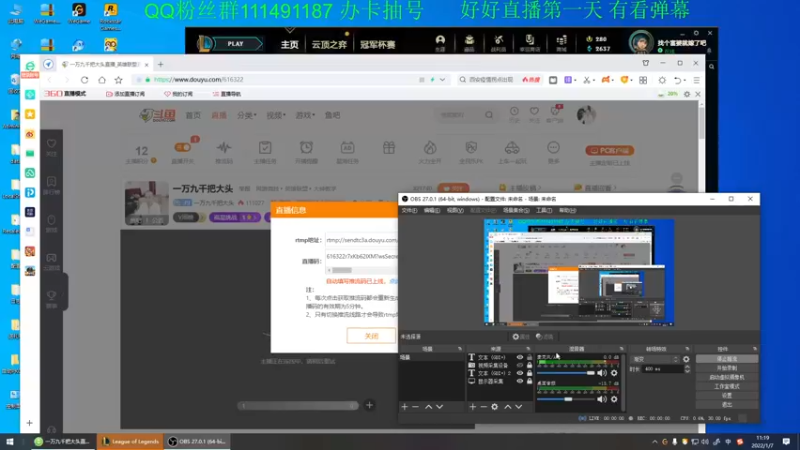Mute desktop audio in OBS mixer
This screenshot has height=450, width=800.
(x=602, y=399)
